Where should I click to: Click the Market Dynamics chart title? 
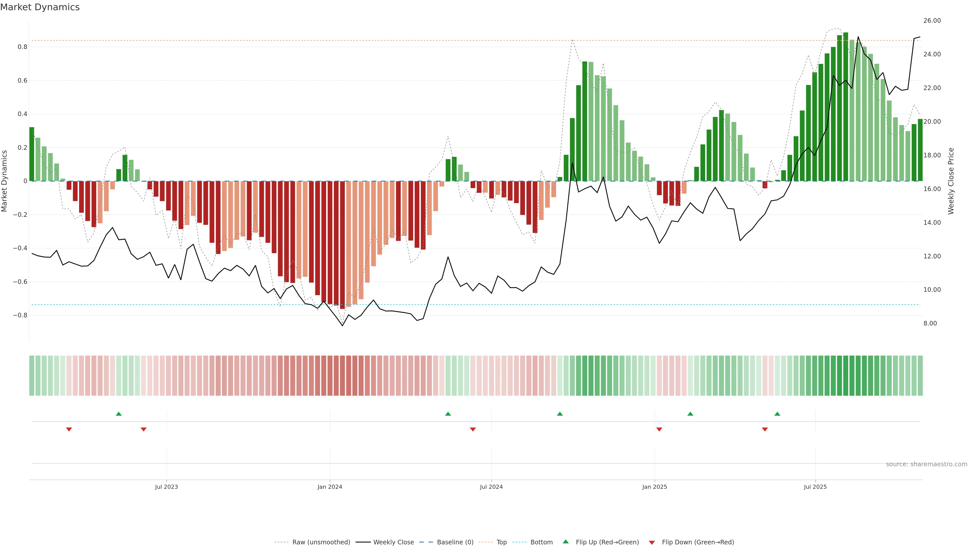tap(40, 7)
